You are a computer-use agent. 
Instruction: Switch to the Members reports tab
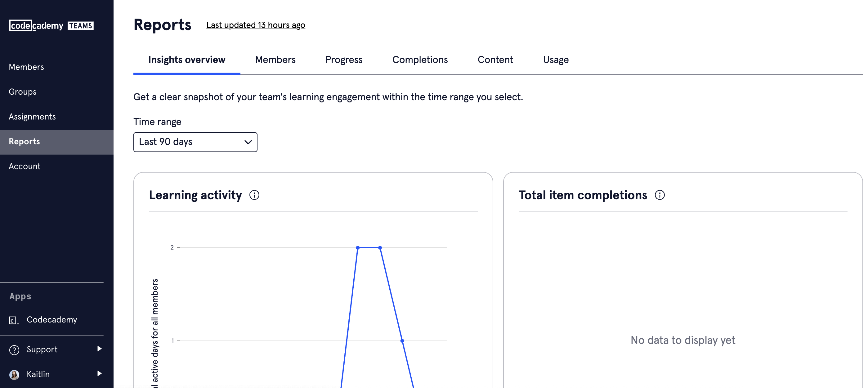275,60
